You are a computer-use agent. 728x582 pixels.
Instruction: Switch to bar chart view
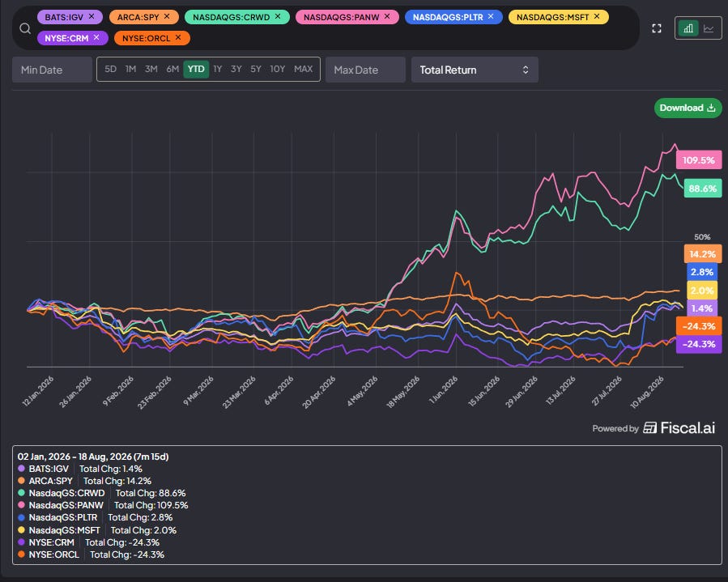pyautogui.click(x=688, y=28)
